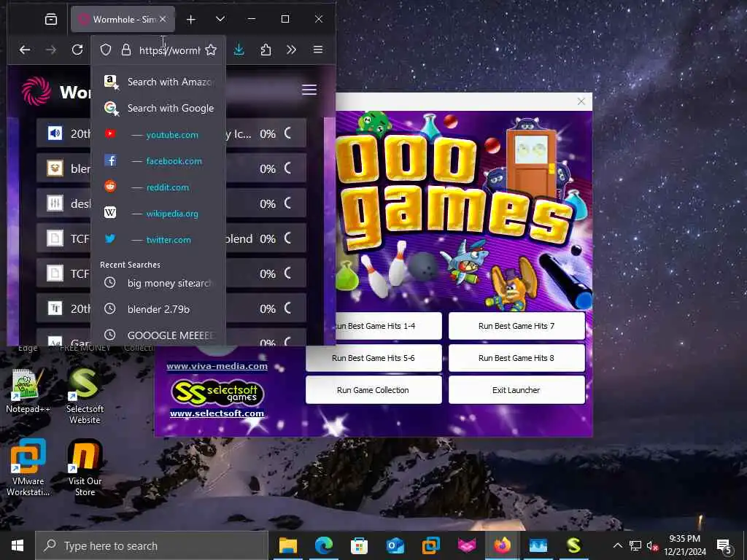Click Run Best Game Hits 5-6

(373, 358)
